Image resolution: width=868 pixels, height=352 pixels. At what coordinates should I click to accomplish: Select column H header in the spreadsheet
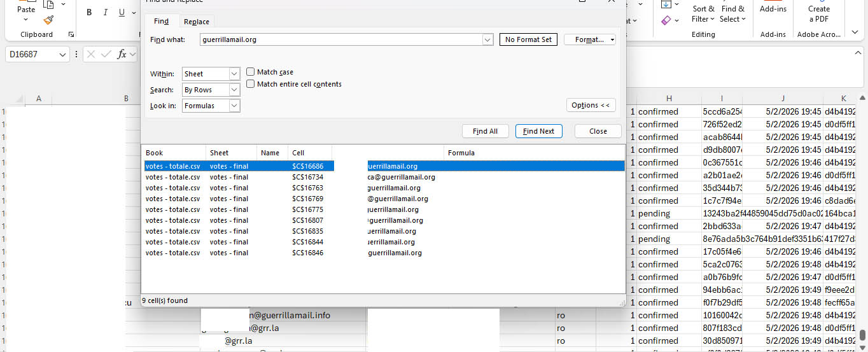click(669, 98)
